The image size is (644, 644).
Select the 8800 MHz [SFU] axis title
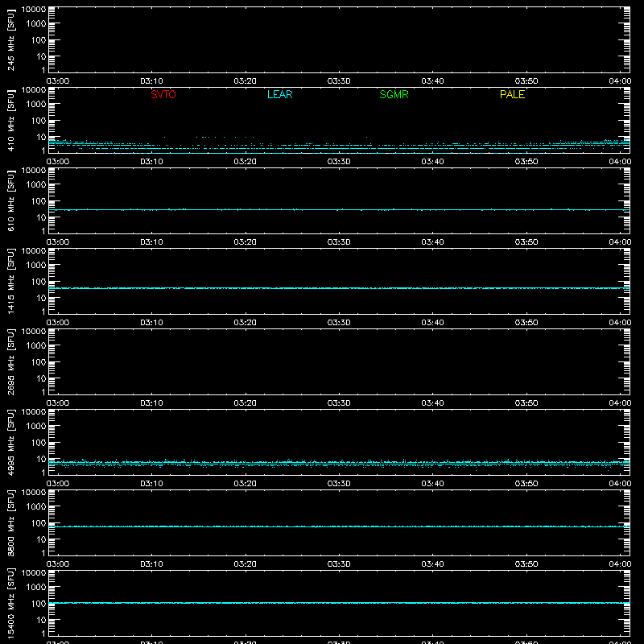pyautogui.click(x=10, y=523)
